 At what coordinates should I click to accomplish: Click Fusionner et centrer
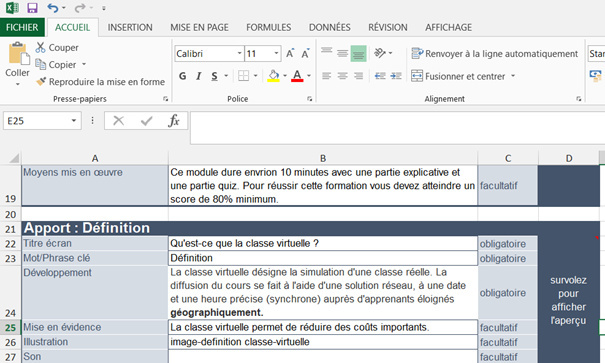coord(458,76)
